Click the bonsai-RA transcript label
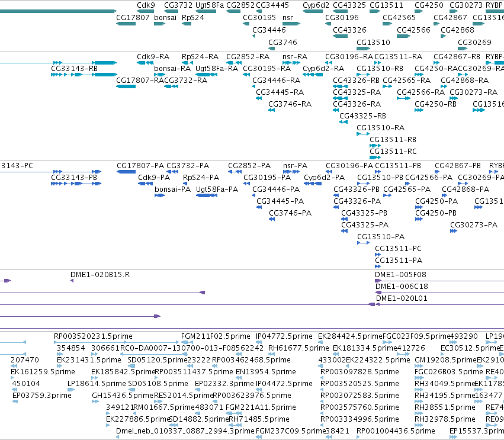The height and width of the screenshot is (440, 504). [172, 69]
